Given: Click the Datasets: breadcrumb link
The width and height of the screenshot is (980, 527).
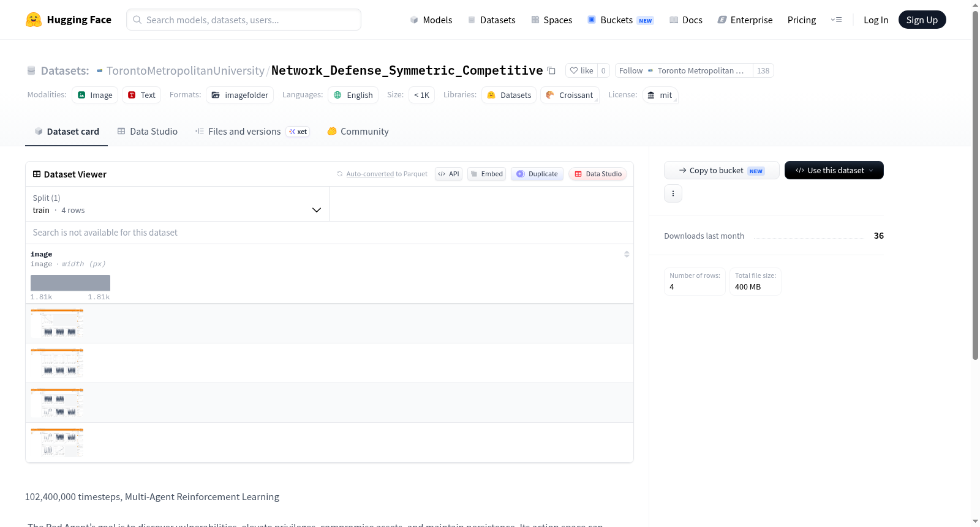Looking at the screenshot, I should (x=65, y=70).
